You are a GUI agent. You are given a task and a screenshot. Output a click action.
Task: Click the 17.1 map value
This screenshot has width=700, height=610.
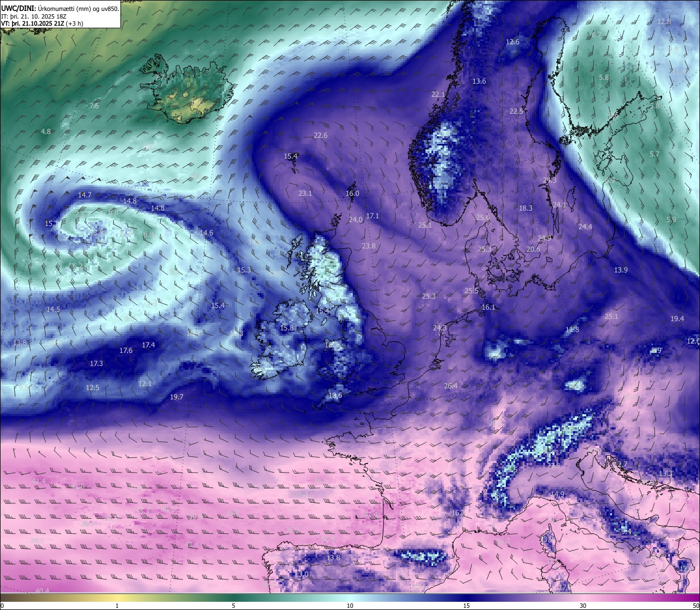coord(372,217)
